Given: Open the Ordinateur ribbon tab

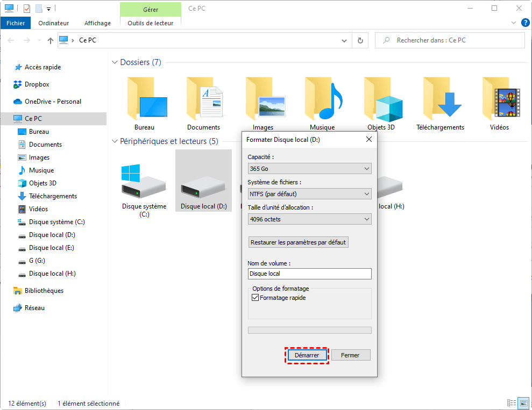Looking at the screenshot, I should click(54, 23).
